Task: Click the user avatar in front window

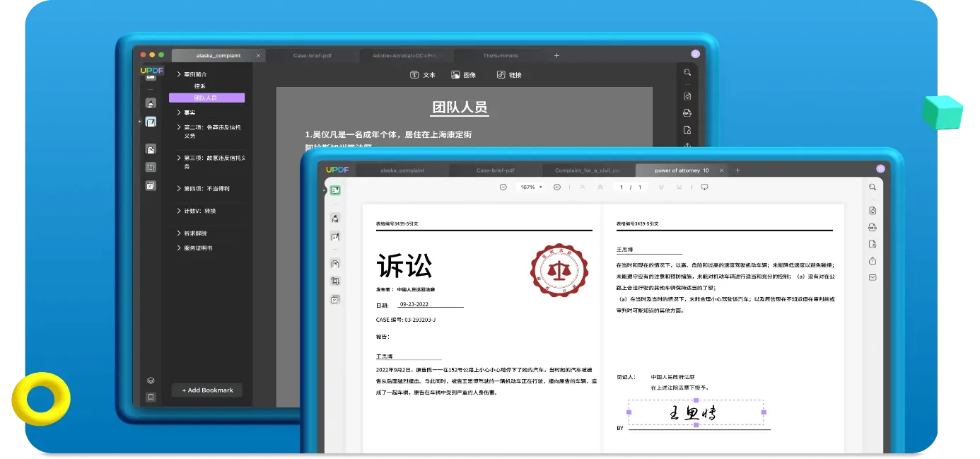Action: 880,169
